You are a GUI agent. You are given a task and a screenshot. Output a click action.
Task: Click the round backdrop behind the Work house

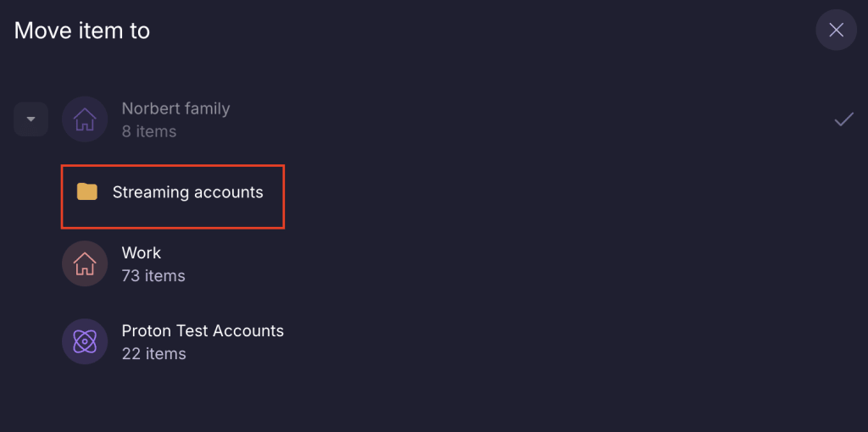coord(85,263)
